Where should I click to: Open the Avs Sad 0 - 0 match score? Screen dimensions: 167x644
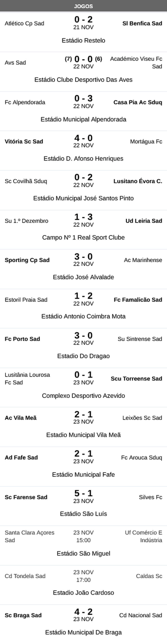[x=83, y=59]
